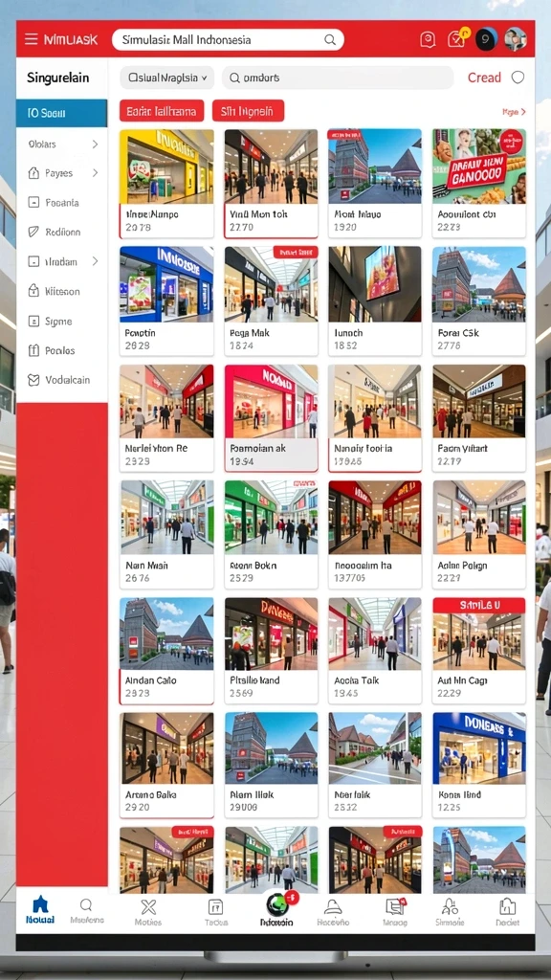551x980 pixels.
Task: Tap the Moties icon in bottom bar
Action: pos(148,907)
